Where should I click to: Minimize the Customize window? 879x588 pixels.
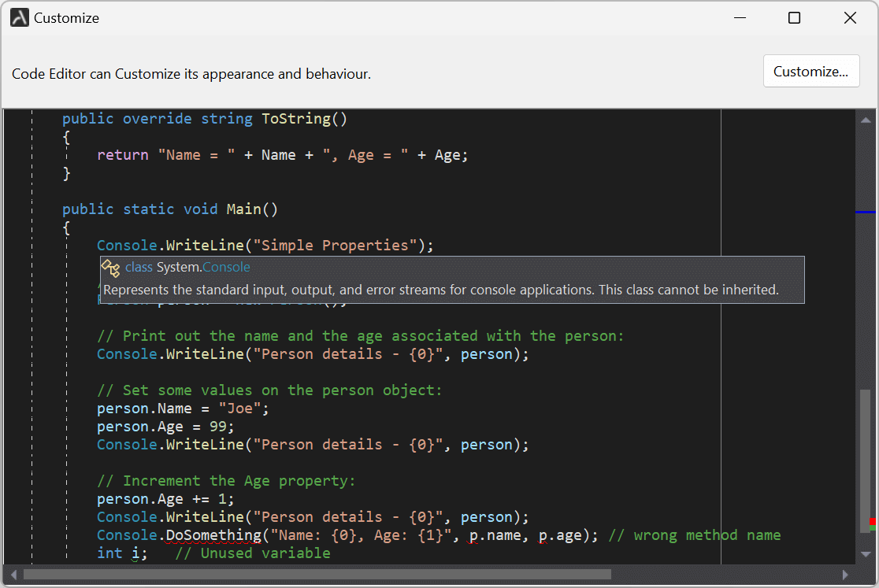pos(740,18)
